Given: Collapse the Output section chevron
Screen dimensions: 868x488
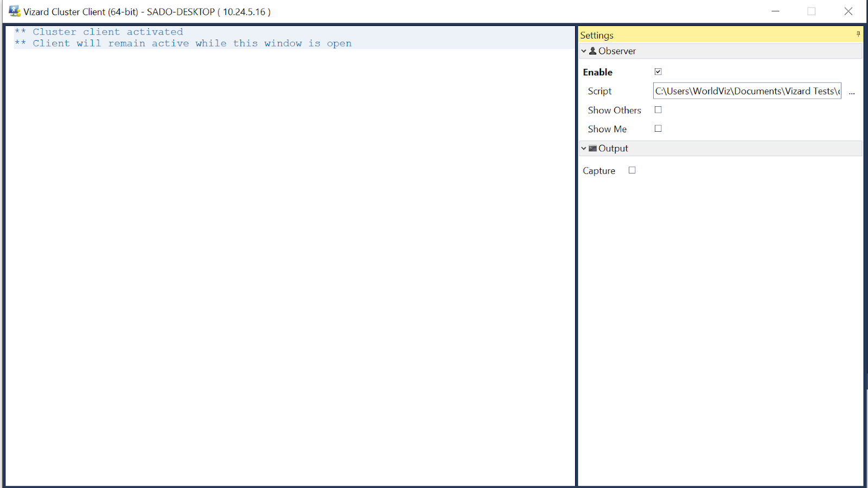Looking at the screenshot, I should coord(584,149).
